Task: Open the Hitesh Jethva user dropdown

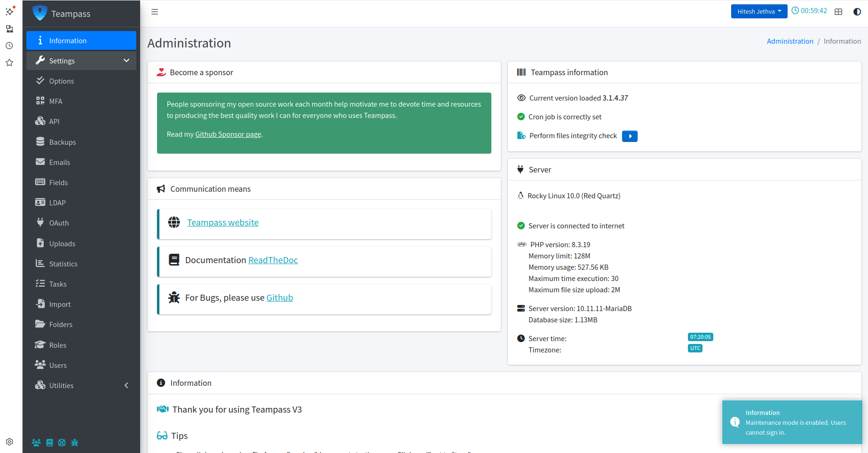Action: [x=759, y=11]
